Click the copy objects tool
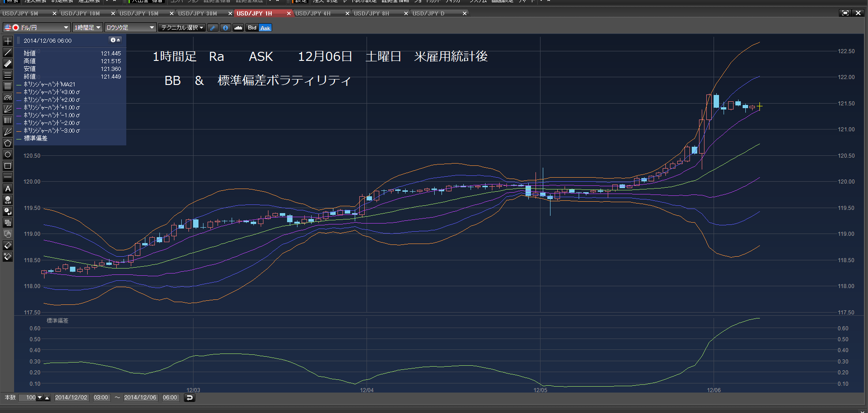This screenshot has width=868, height=413. pyautogui.click(x=8, y=223)
